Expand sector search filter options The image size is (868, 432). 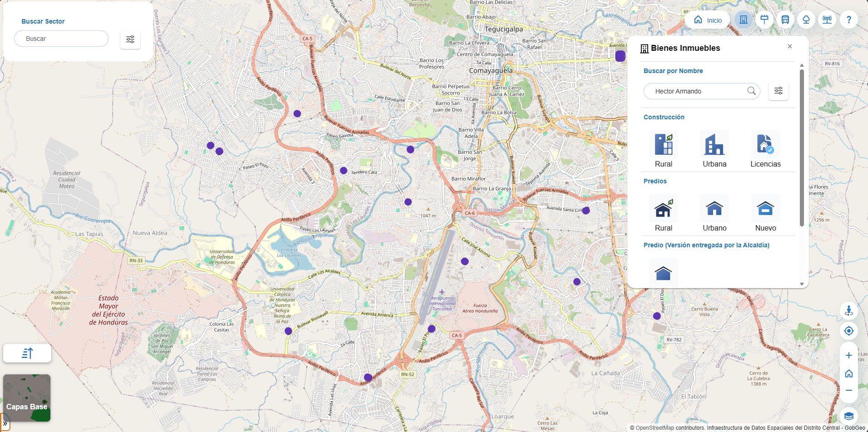(130, 39)
